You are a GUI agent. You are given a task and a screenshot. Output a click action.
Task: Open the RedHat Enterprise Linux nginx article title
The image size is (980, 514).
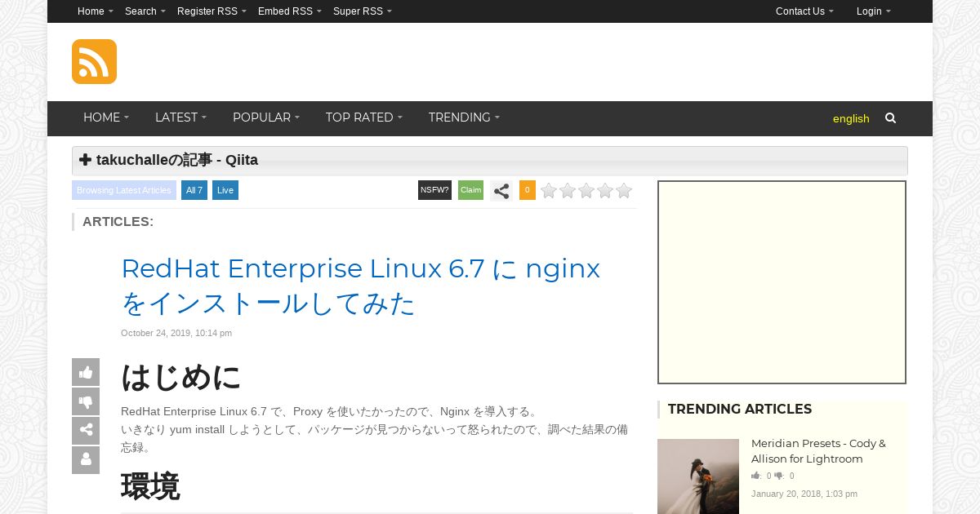point(360,286)
